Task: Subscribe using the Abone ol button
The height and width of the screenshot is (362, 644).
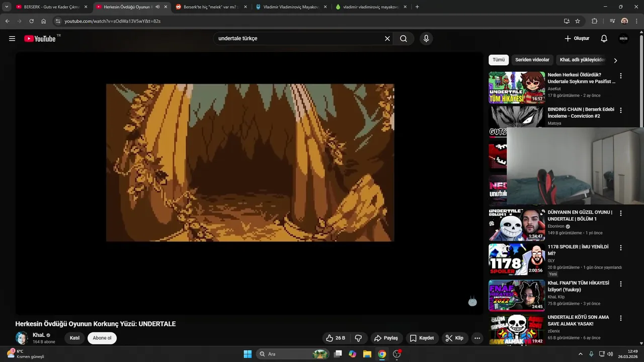Action: point(102,338)
